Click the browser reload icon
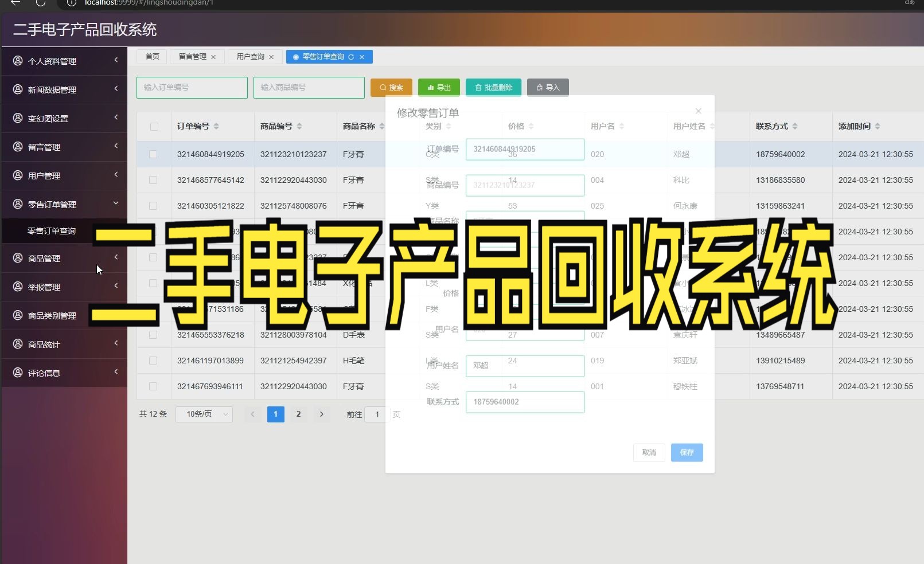This screenshot has width=924, height=564. [40, 3]
